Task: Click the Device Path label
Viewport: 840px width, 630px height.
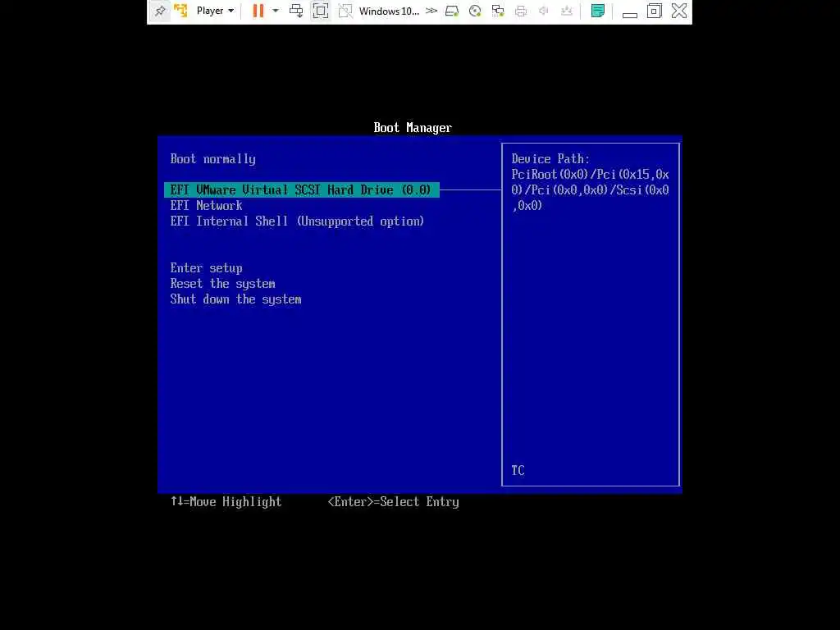Action: pyautogui.click(x=550, y=158)
